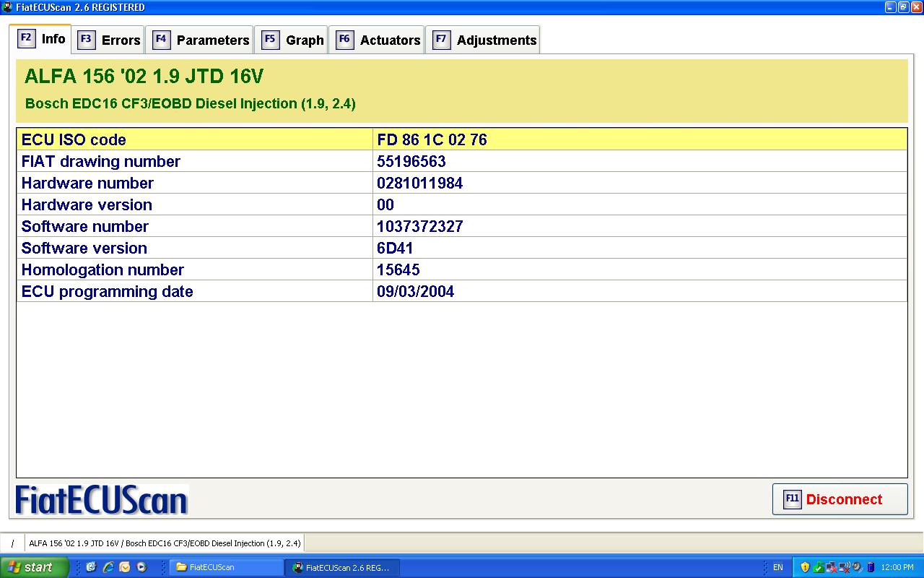Select the Hardware version label
This screenshot has width=924, height=578.
coord(87,204)
